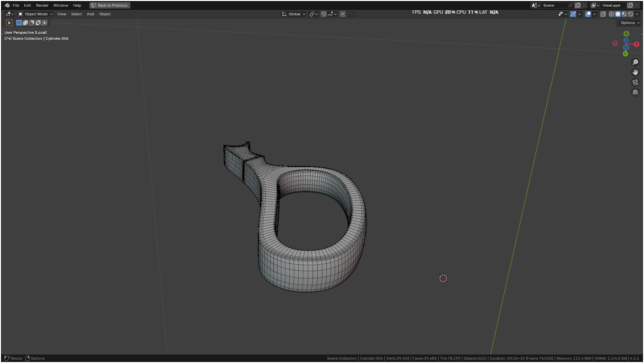The width and height of the screenshot is (644, 363).
Task: Open the viewport Select menu
Action: click(x=76, y=14)
